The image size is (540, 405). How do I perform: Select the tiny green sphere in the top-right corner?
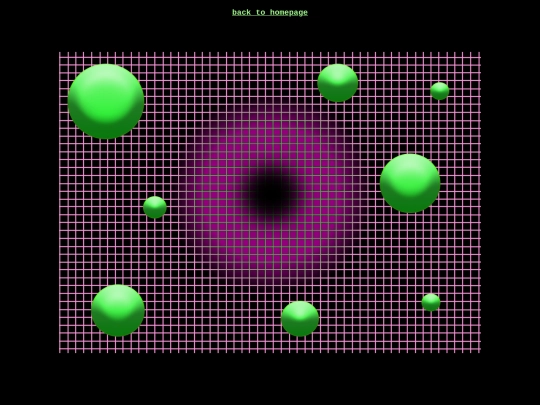pyautogui.click(x=439, y=91)
